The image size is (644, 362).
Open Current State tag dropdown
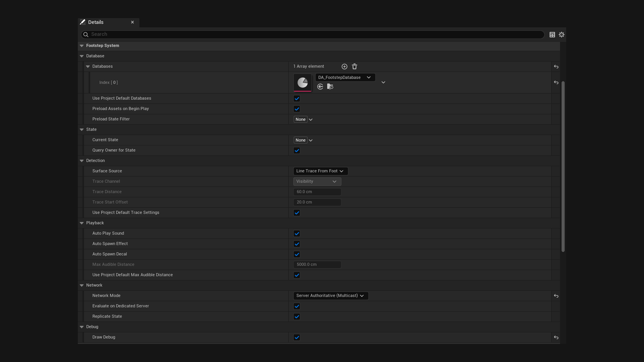(x=311, y=140)
